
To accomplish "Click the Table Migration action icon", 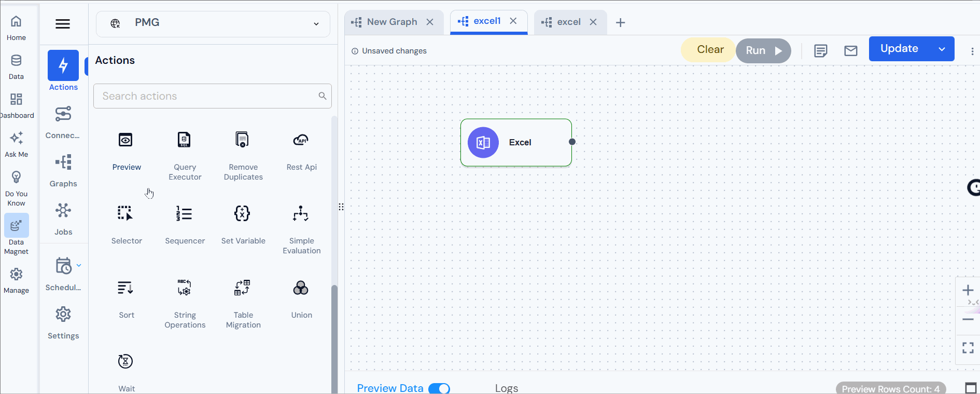I will pyautogui.click(x=242, y=288).
